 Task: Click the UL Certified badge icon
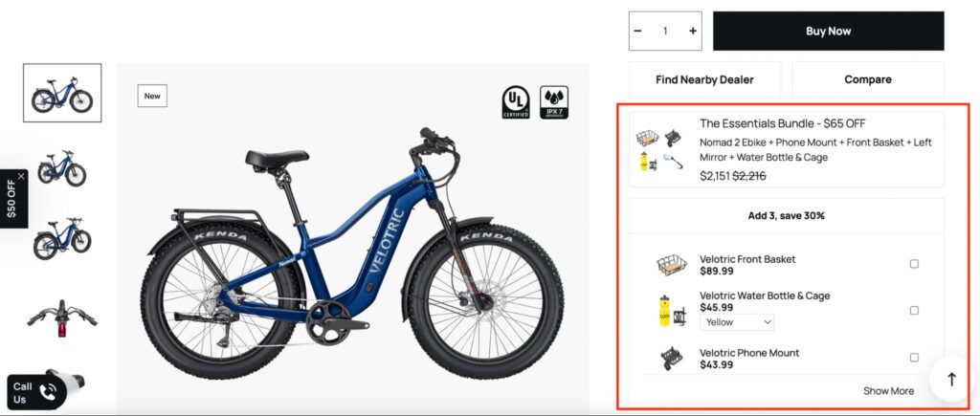tap(516, 101)
